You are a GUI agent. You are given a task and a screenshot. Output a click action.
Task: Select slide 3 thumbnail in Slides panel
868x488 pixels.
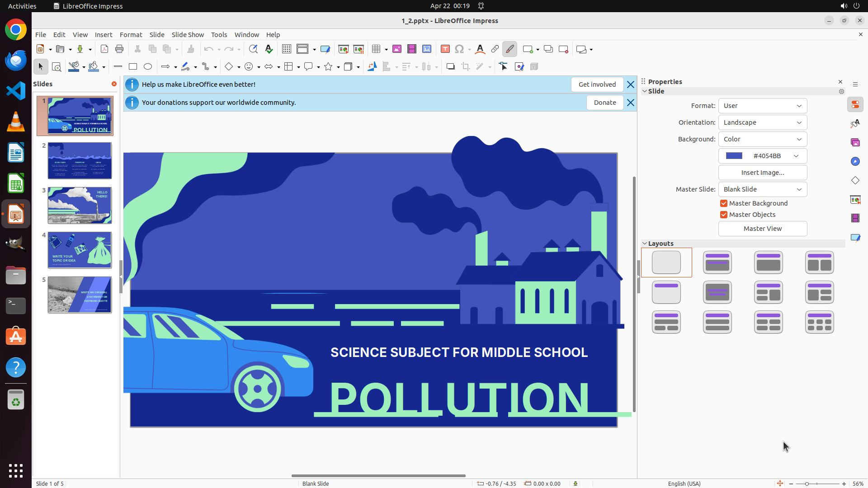(x=80, y=206)
